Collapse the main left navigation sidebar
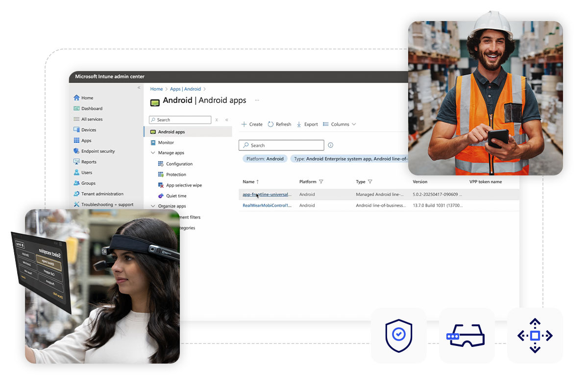This screenshot has width=588, height=392. (139, 88)
